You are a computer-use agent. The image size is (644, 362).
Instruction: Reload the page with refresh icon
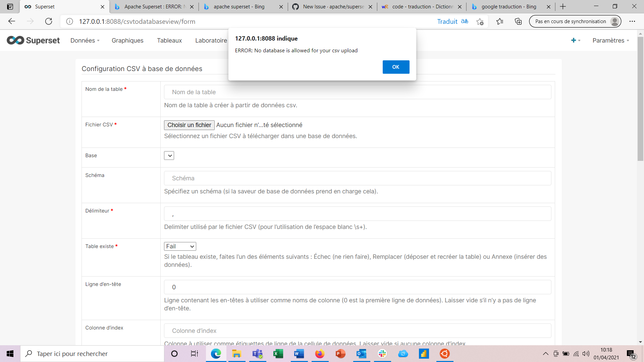click(x=49, y=21)
